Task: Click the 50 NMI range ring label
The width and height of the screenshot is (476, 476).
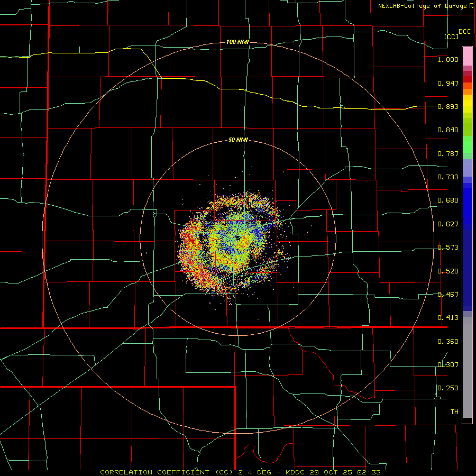Action: (x=238, y=140)
